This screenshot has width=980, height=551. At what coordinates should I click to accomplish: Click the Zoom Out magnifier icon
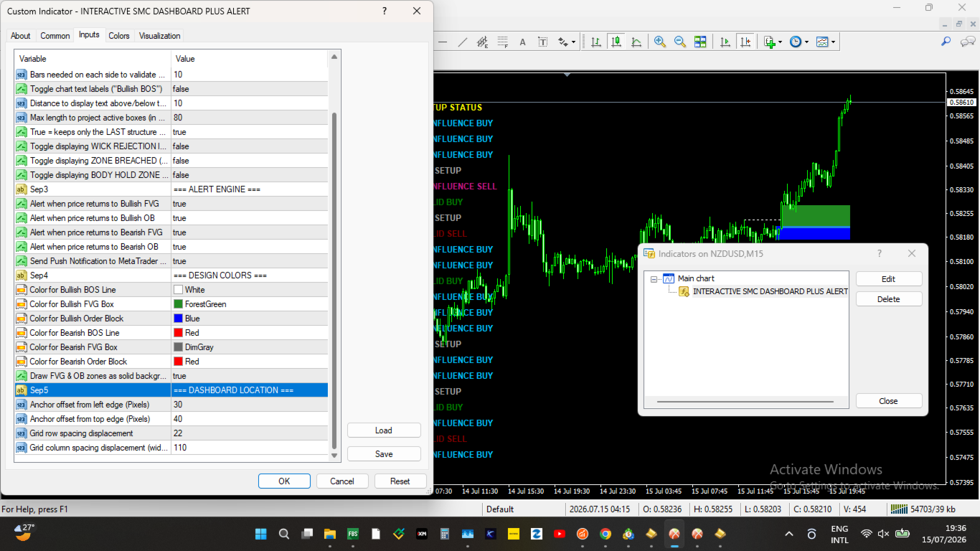click(679, 42)
